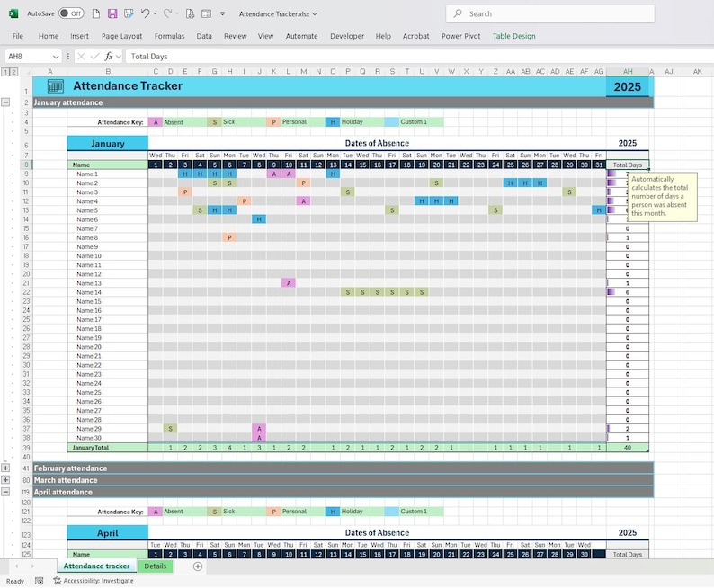Image resolution: width=714 pixels, height=588 pixels.
Task: Select the 'Name 29' cell
Action: 108,429
